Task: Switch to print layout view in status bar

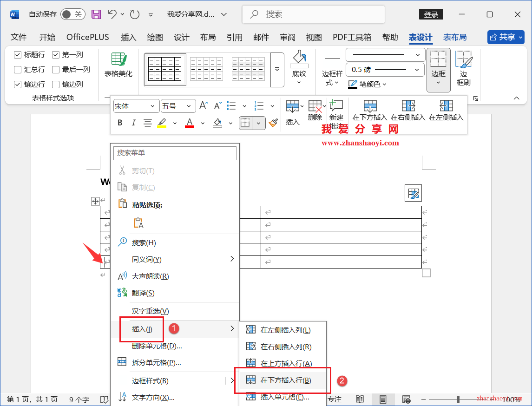Action: pyautogui.click(x=383, y=399)
